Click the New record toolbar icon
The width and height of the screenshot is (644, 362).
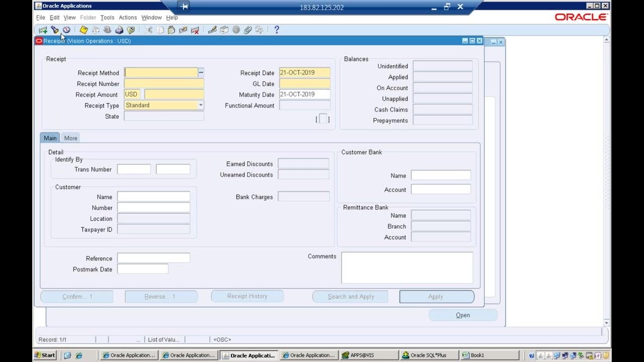43,30
